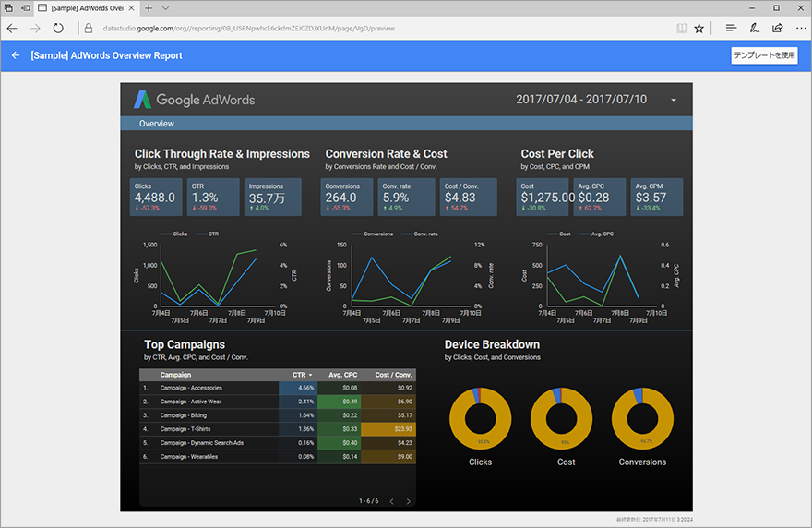Click the 4.66% CTR cell
The width and height of the screenshot is (812, 528).
pyautogui.click(x=298, y=388)
